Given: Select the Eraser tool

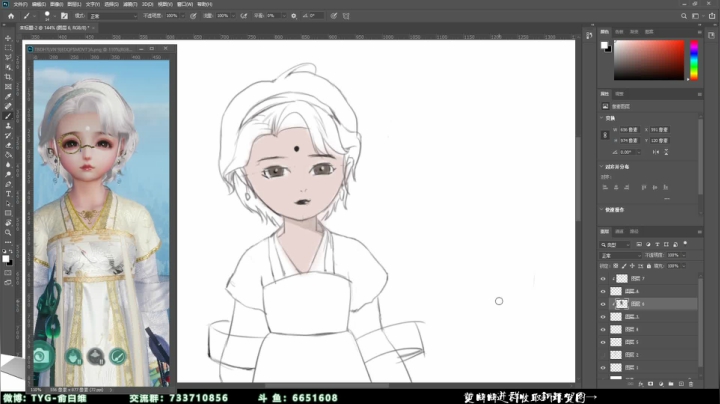Looking at the screenshot, I should (8, 145).
